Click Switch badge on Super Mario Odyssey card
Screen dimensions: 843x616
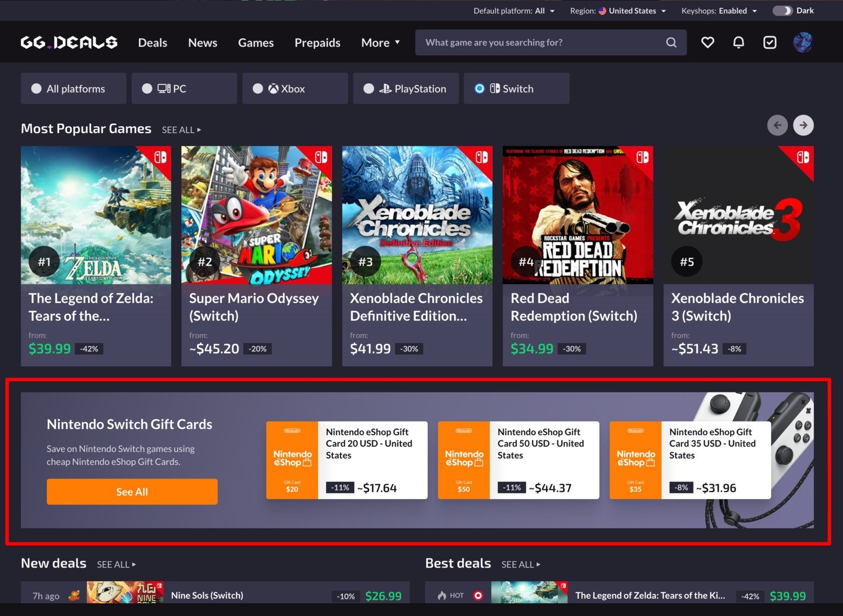[x=321, y=157]
